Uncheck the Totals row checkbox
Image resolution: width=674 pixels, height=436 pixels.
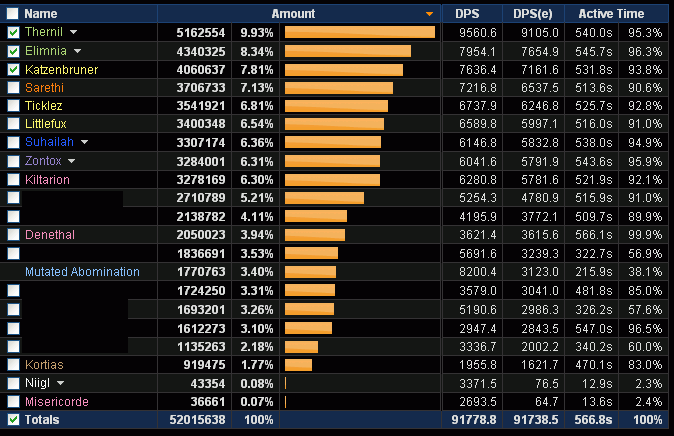click(x=13, y=420)
